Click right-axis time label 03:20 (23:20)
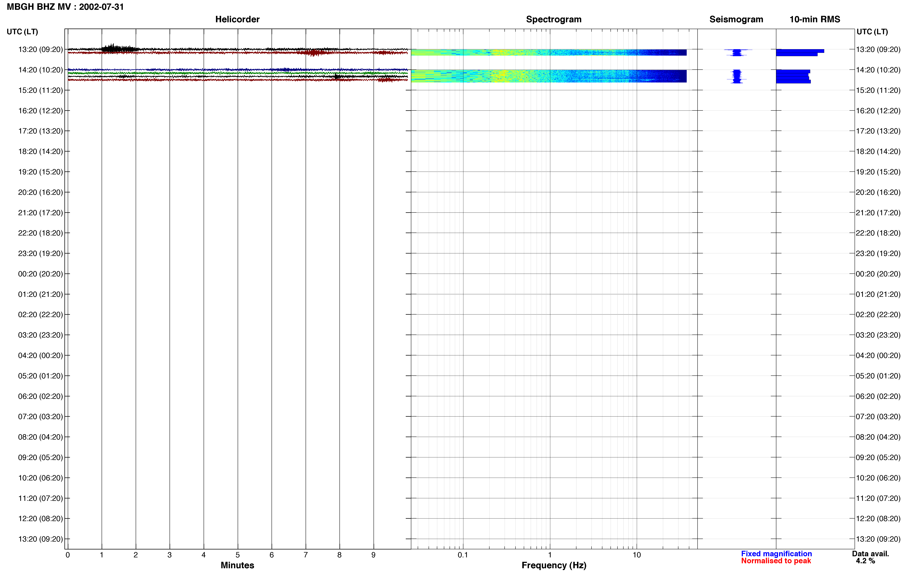 click(878, 335)
